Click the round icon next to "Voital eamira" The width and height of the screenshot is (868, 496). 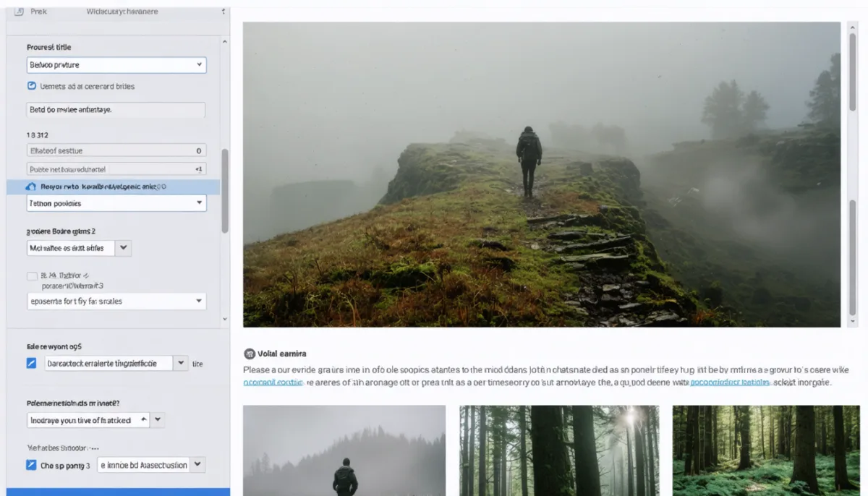250,354
